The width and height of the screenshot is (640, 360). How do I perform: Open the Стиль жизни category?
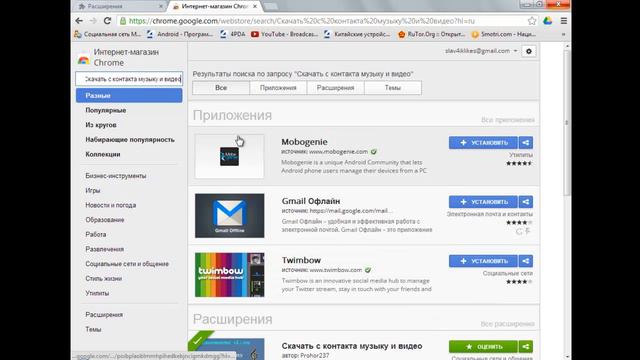tap(104, 279)
